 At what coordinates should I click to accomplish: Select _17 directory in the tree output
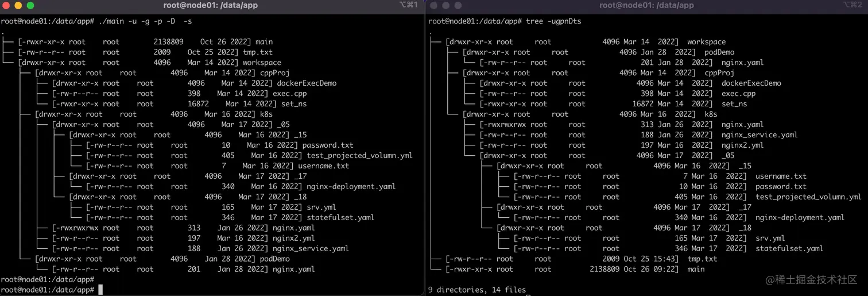[745, 207]
